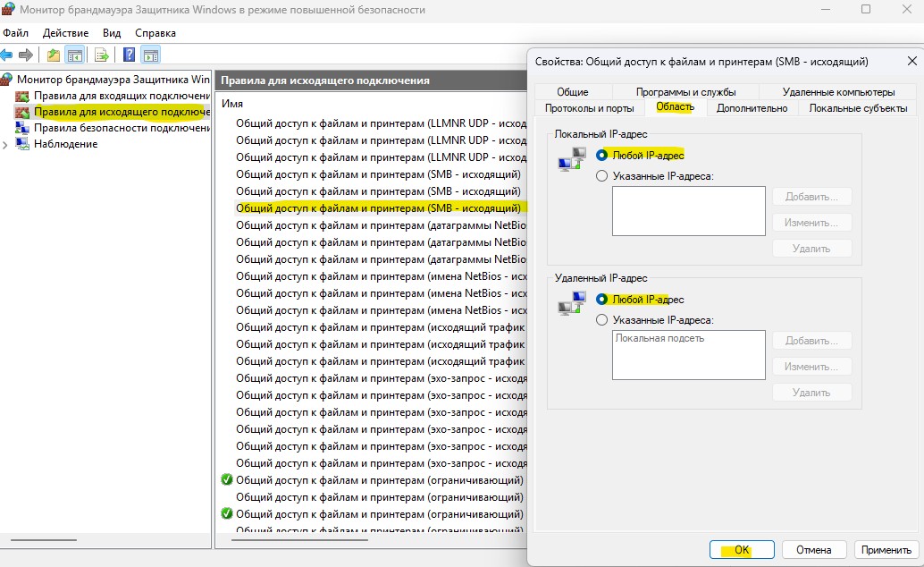Screen dimensions: 924x567
Task: Click the Отмена button
Action: (814, 550)
